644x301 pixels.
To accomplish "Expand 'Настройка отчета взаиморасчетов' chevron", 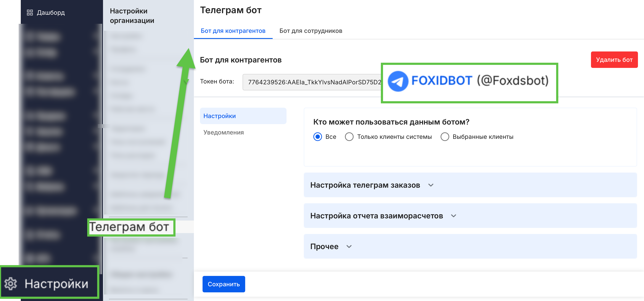I will [454, 216].
